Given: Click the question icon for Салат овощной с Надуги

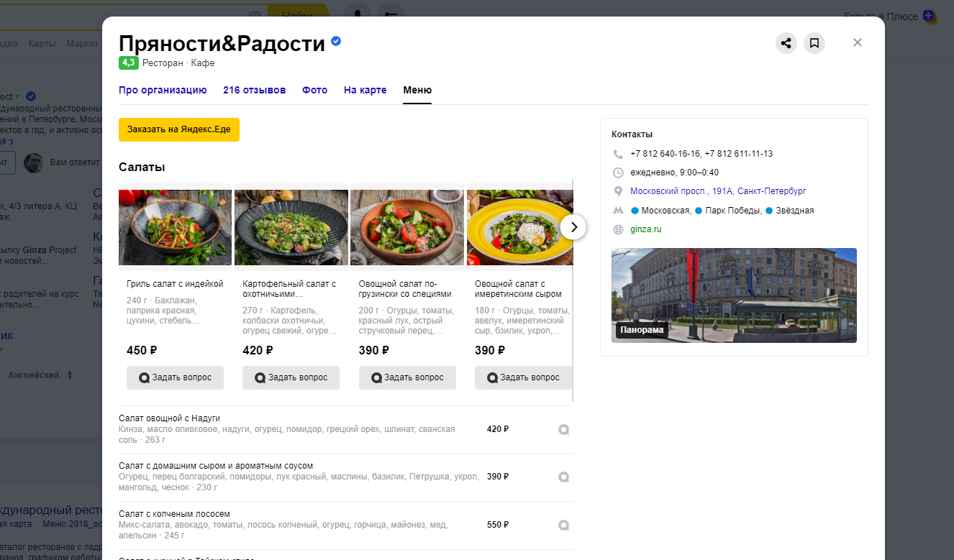Looking at the screenshot, I should 564,430.
